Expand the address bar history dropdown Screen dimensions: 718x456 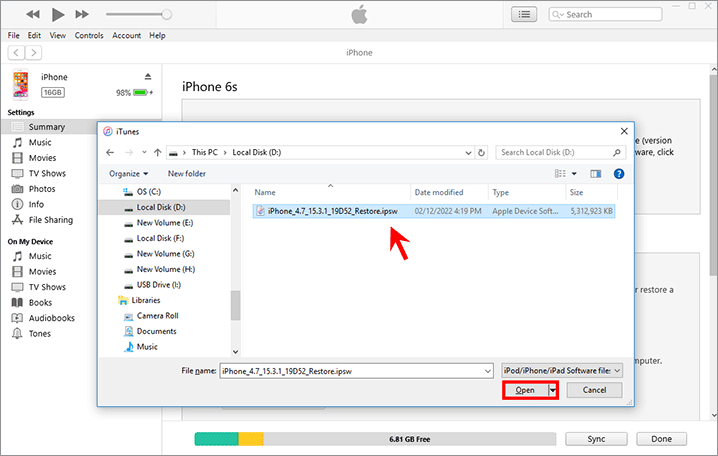click(468, 152)
